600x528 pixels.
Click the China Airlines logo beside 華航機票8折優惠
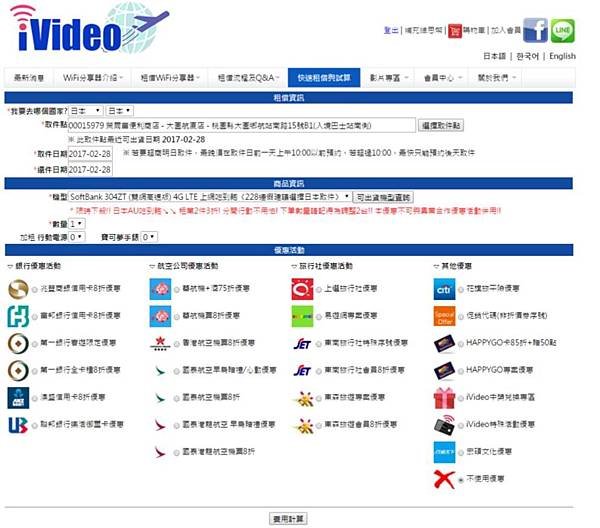click(x=160, y=316)
